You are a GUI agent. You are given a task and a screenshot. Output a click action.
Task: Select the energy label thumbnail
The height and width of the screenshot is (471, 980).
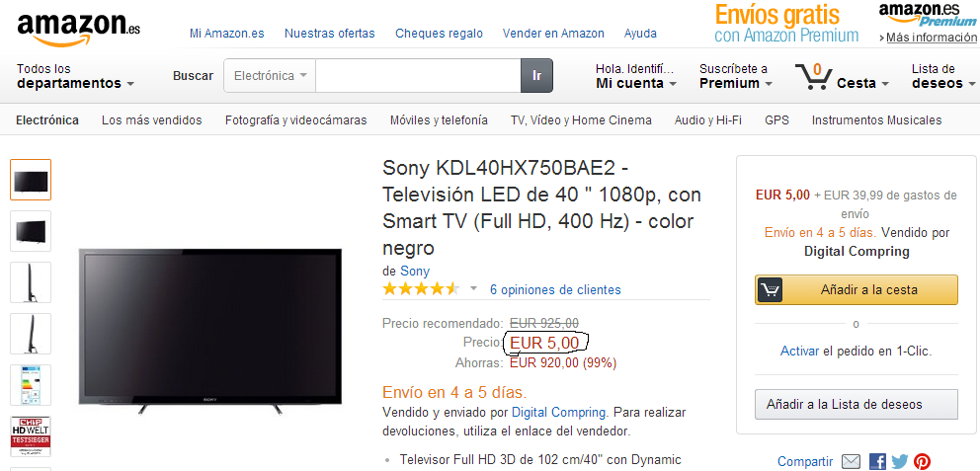point(31,385)
